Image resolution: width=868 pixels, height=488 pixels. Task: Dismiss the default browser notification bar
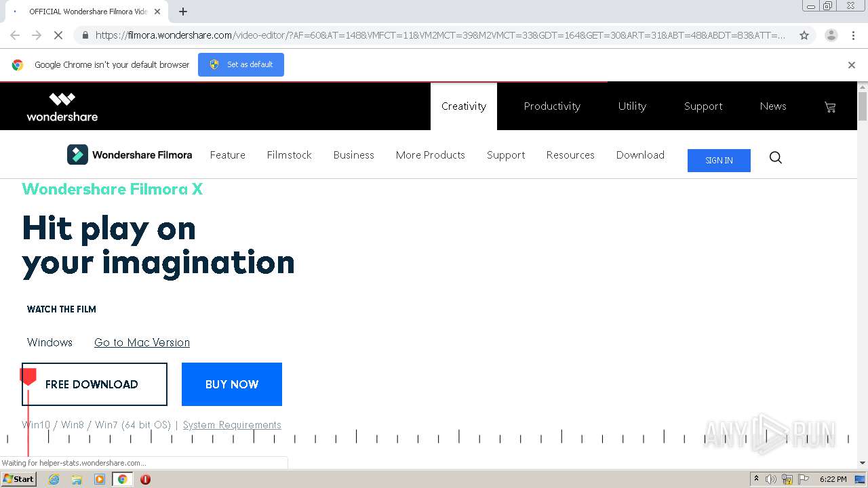click(852, 65)
